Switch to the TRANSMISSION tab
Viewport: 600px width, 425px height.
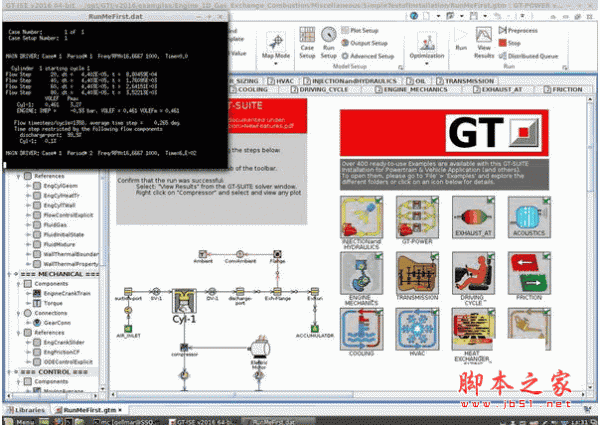[x=465, y=81]
